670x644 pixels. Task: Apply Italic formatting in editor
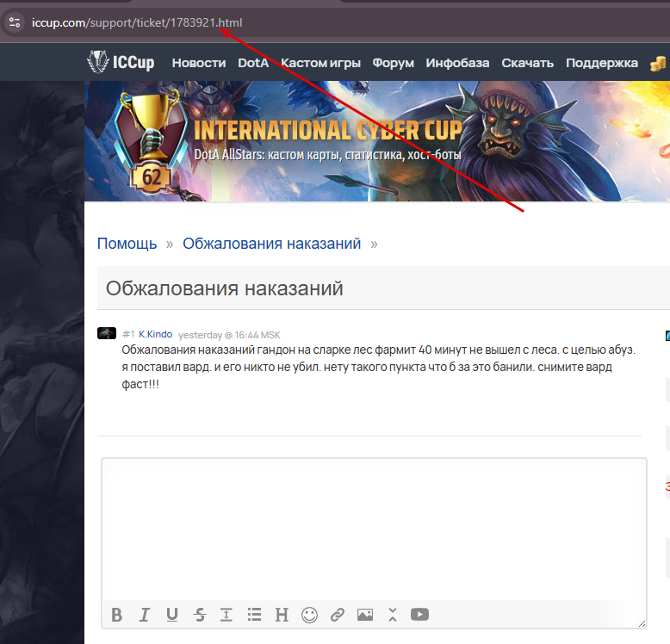pyautogui.click(x=145, y=615)
